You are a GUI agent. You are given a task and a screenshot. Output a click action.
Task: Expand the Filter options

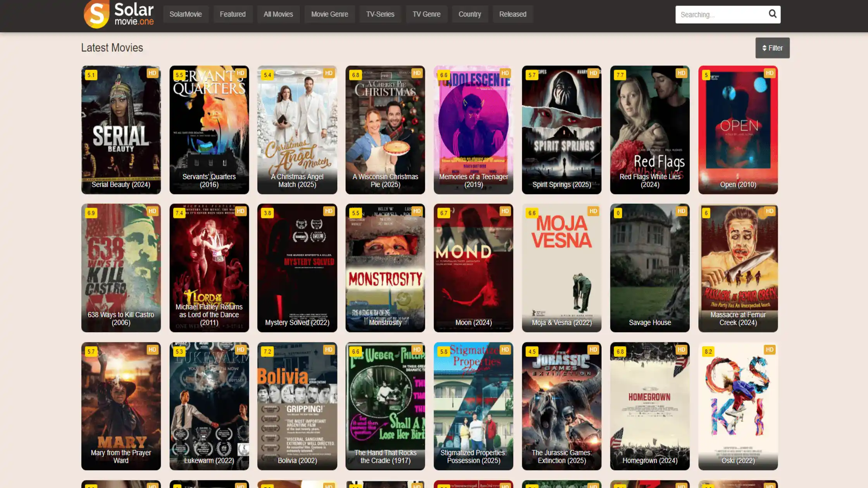[772, 48]
